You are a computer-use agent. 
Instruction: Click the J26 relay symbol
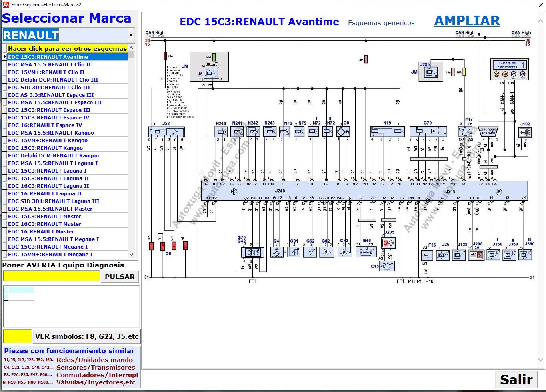click(443, 255)
